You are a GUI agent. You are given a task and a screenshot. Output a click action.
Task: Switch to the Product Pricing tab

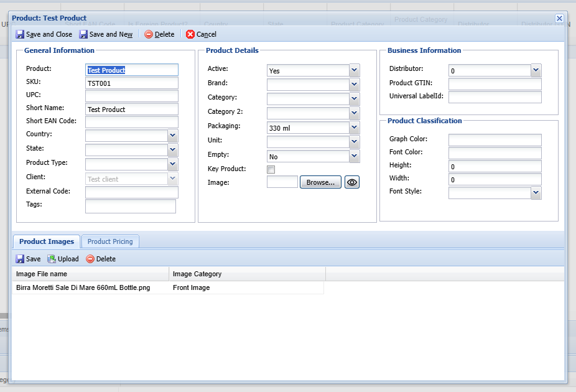coord(109,241)
